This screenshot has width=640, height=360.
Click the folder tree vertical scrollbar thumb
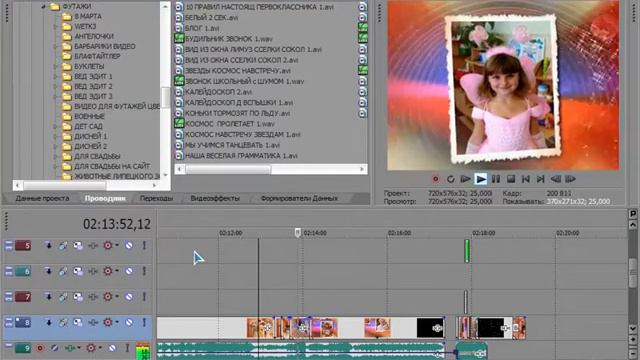165,97
